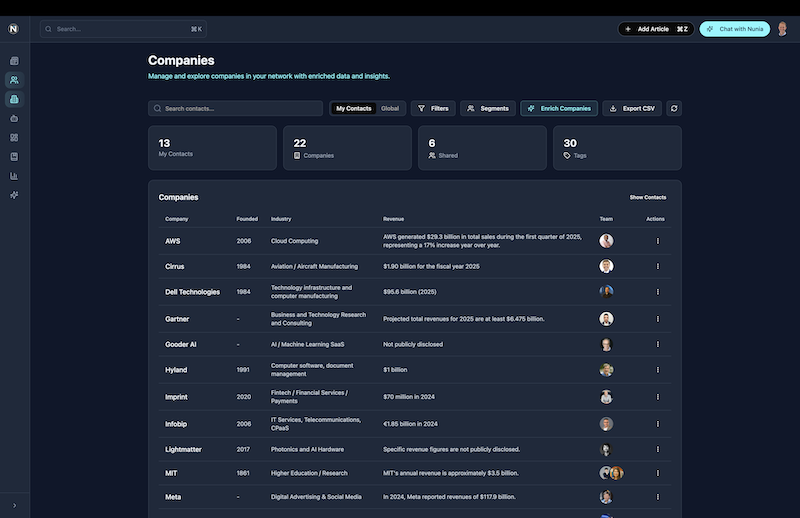This screenshot has height=518, width=800.
Task: Click the Founded column header
Action: (247, 219)
